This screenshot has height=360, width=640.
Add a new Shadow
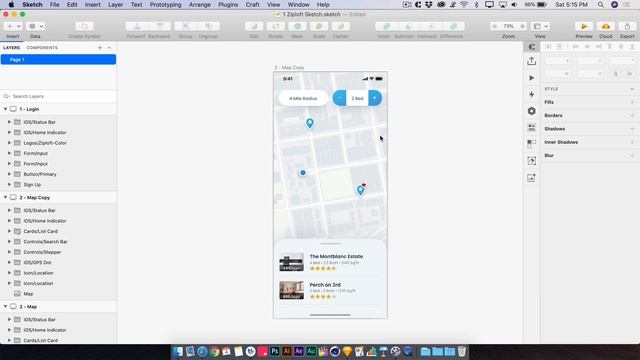click(x=632, y=129)
